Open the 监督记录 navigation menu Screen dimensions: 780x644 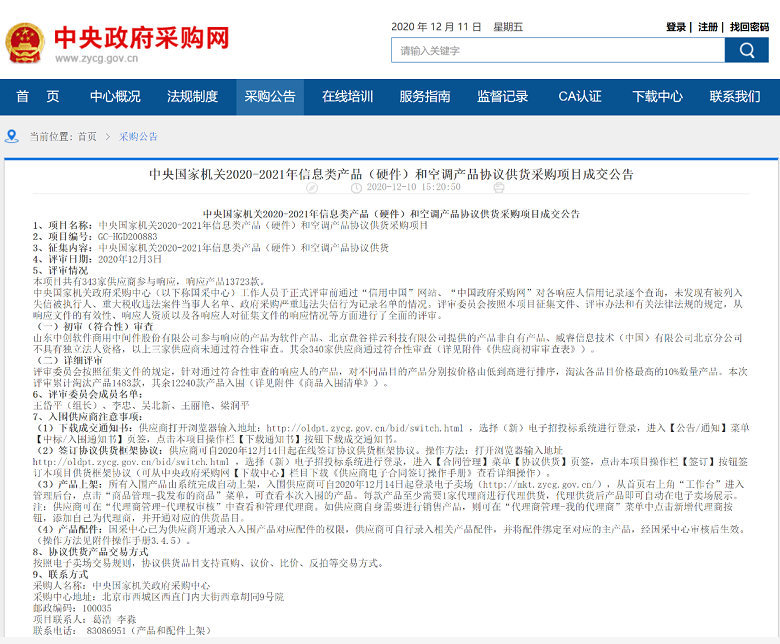(502, 97)
